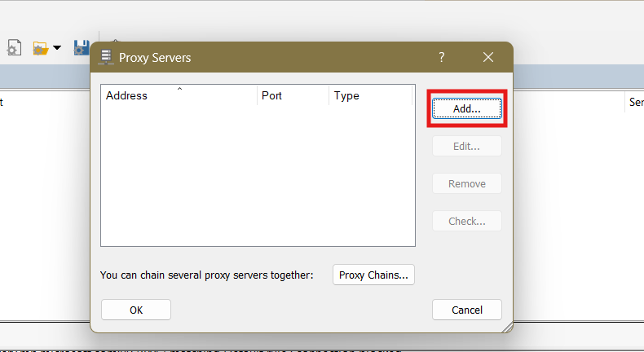Confirm the dialog with OK
The image size is (644, 352).
point(136,310)
